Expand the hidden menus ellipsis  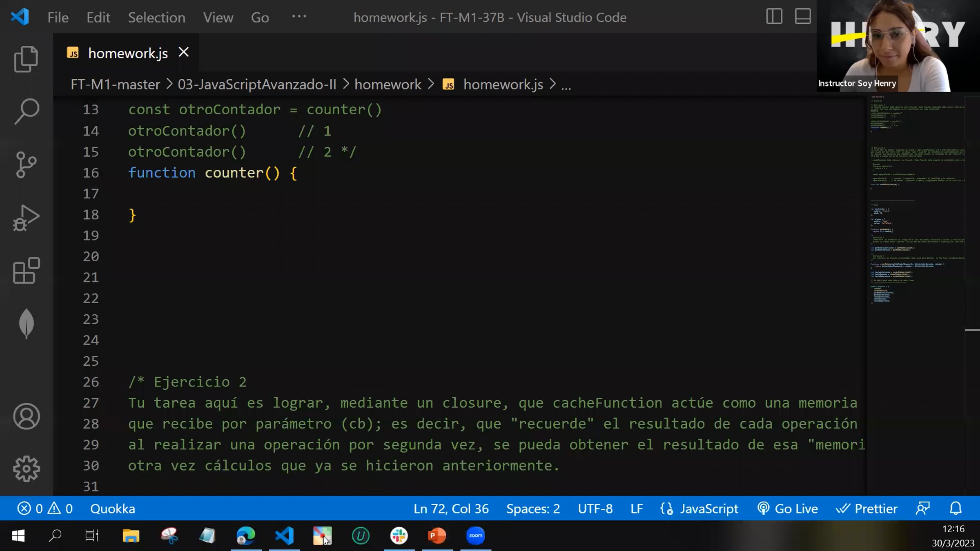[299, 17]
